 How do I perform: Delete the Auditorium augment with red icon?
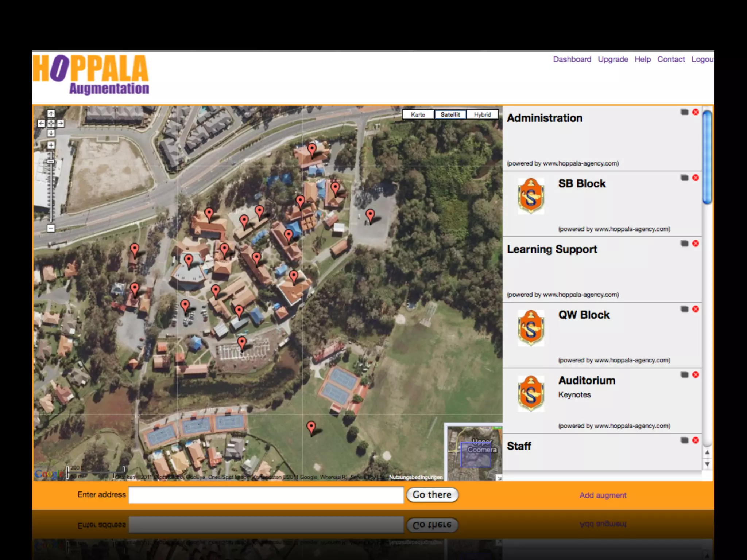click(696, 374)
